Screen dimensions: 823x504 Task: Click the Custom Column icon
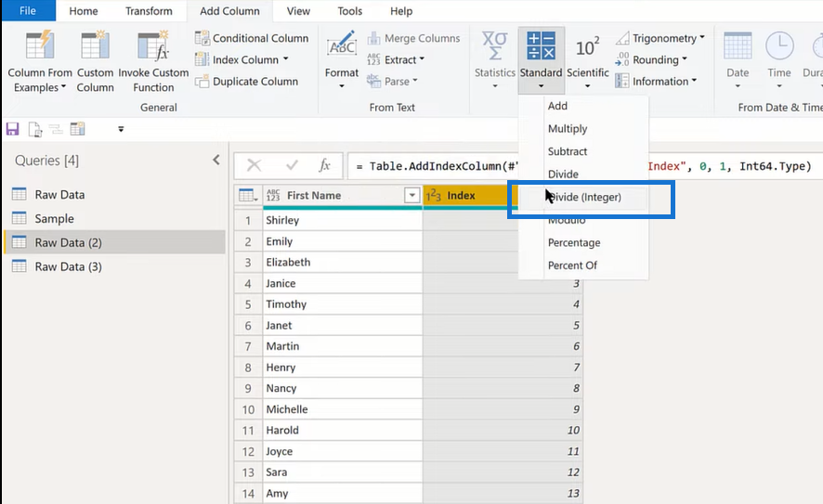pos(95,47)
